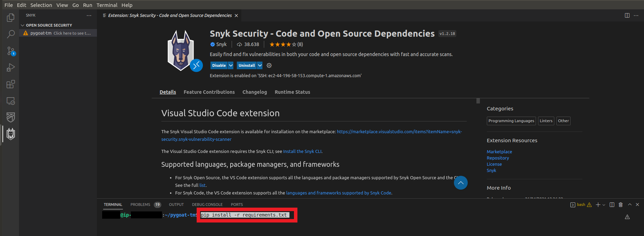Open the shield-shaped security extension view
This screenshot has height=236, width=644.
pos(11,117)
